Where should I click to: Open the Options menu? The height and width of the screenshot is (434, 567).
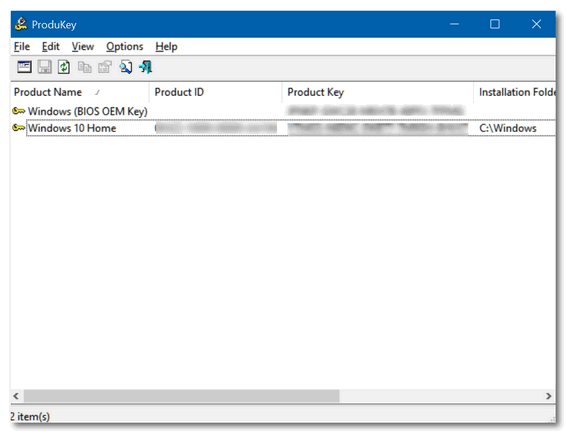click(x=124, y=47)
